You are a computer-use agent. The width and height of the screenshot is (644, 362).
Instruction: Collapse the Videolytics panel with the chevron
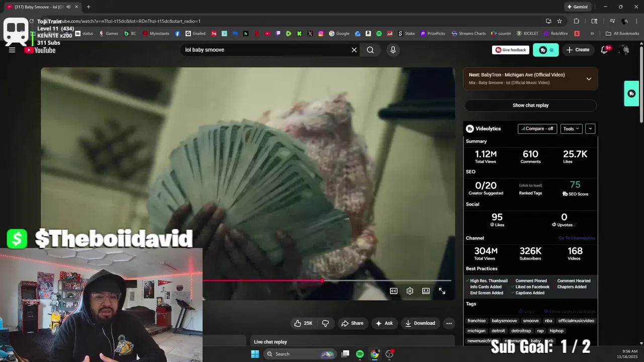tap(590, 129)
